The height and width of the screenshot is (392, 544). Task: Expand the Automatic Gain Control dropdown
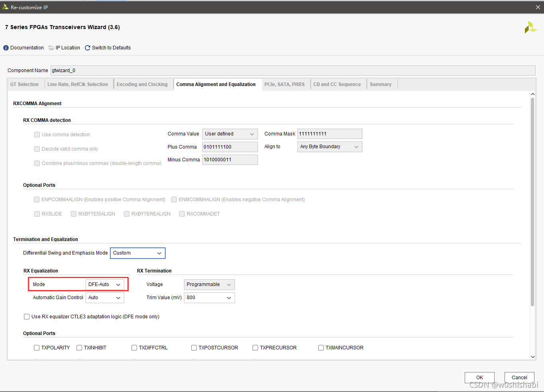click(105, 298)
